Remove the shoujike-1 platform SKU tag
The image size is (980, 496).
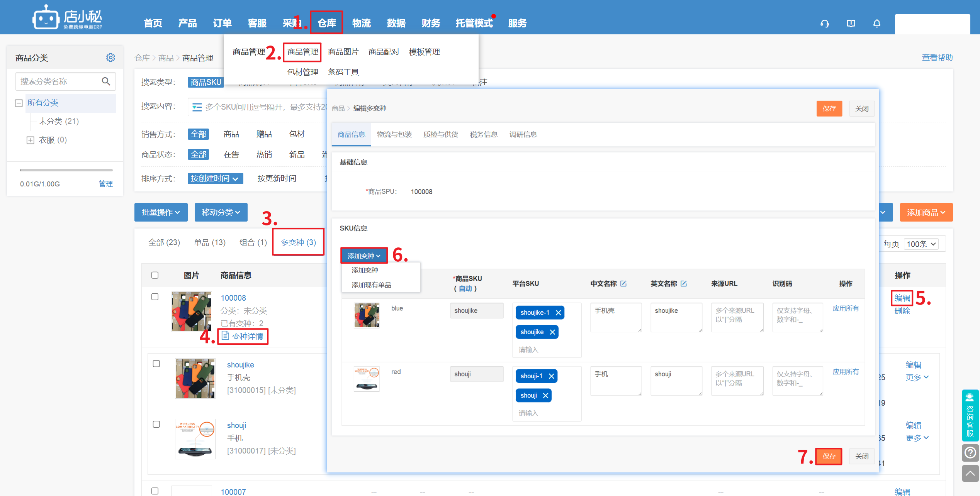click(x=558, y=313)
